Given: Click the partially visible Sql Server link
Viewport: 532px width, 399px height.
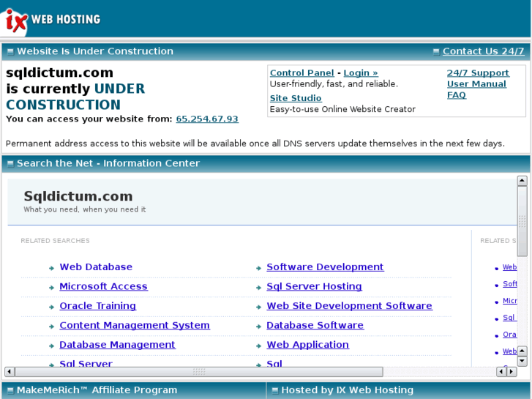Looking at the screenshot, I should coord(86,363).
